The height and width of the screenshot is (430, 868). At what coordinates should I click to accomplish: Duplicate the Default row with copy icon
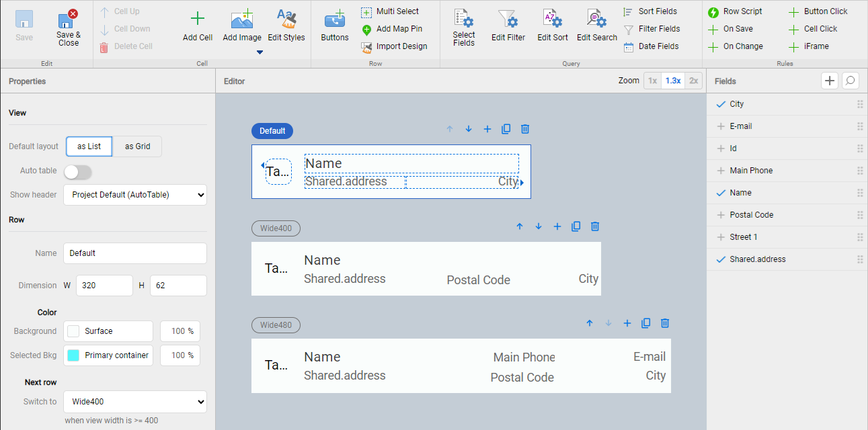[x=506, y=130]
